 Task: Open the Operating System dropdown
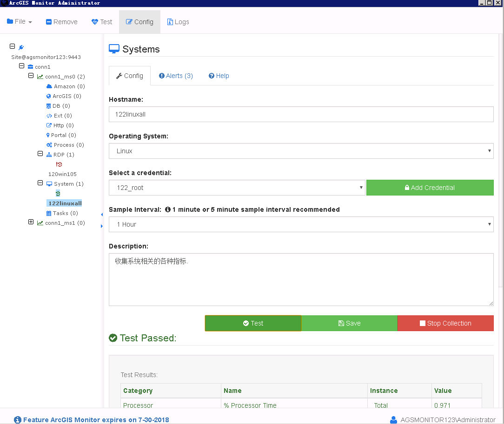tap(301, 151)
